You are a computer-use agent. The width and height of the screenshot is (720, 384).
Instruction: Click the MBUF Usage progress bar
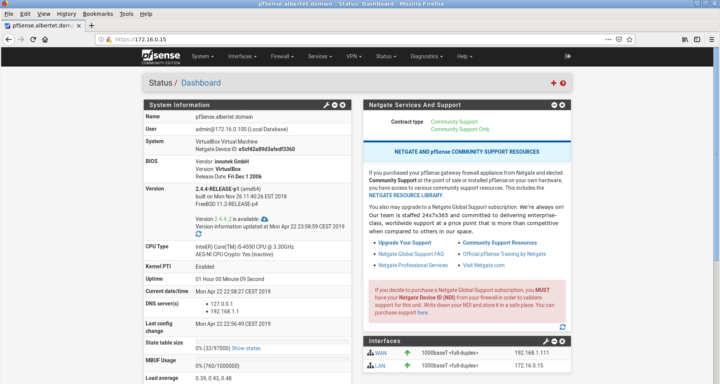pos(272,360)
